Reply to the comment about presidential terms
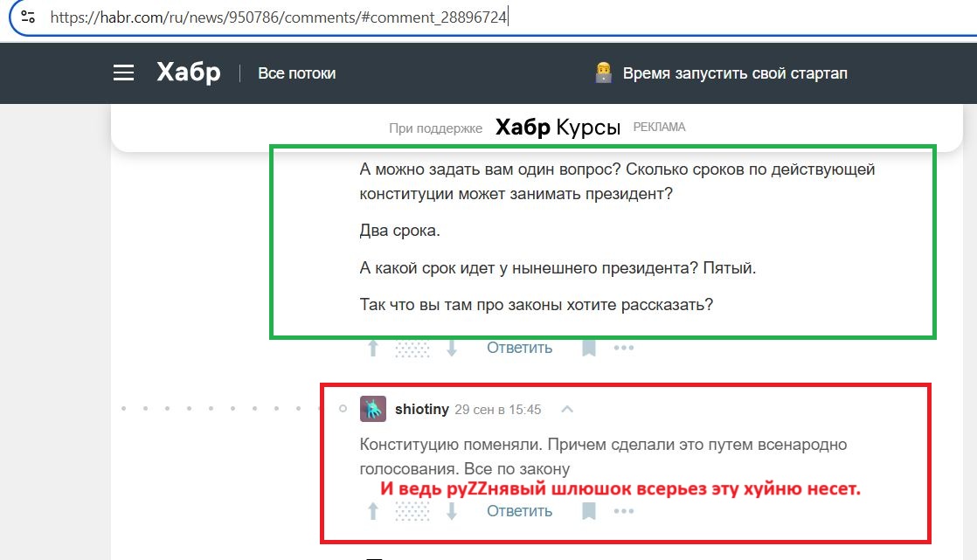The height and width of the screenshot is (560, 977). tap(519, 348)
